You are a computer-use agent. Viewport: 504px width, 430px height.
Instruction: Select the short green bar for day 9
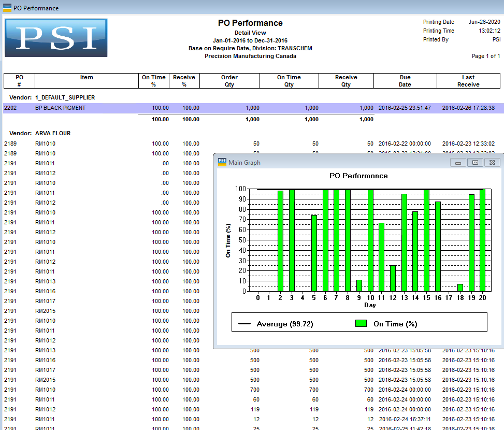(x=359, y=285)
